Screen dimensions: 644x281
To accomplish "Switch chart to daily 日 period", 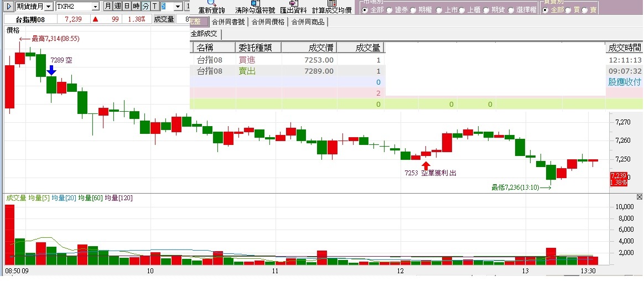I will coord(127,6).
